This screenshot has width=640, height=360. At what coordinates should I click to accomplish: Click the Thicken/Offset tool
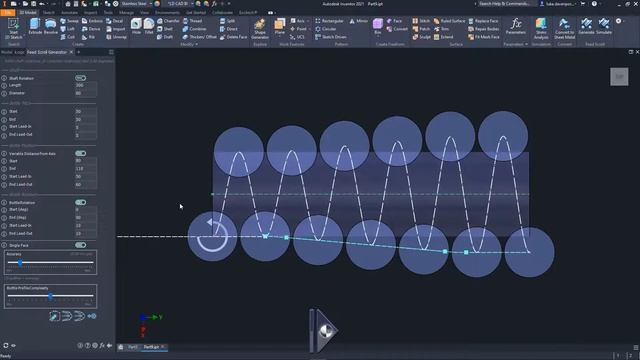pos(200,37)
